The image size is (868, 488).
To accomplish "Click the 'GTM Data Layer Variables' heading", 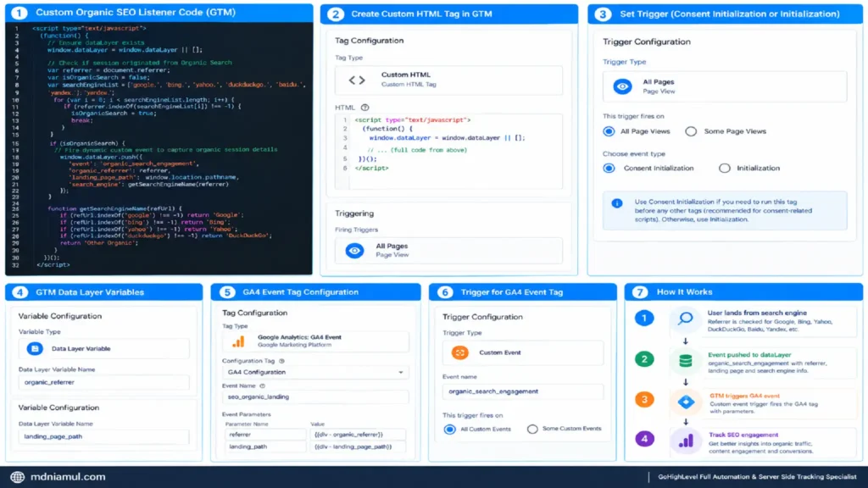I will tap(90, 292).
